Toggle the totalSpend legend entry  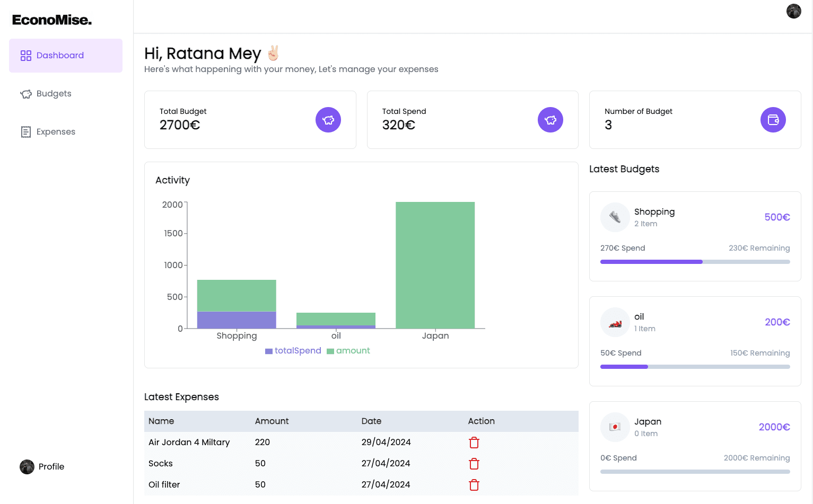pyautogui.click(x=293, y=351)
